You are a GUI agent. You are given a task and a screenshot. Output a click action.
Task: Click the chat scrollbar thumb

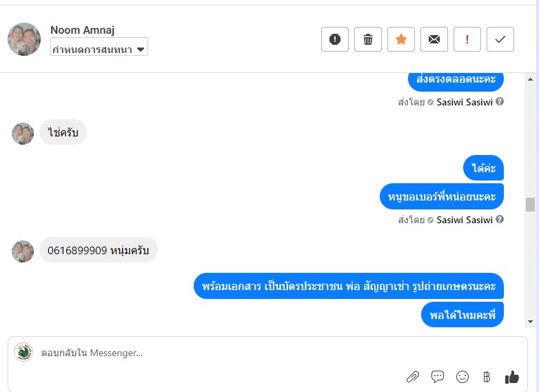pyautogui.click(x=530, y=205)
